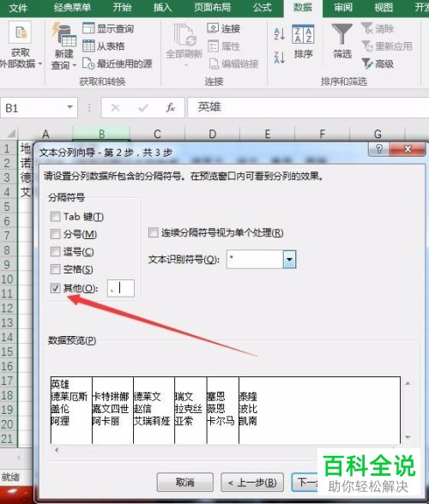The image size is (429, 504).
Task: Select column D header
Action: (212, 134)
